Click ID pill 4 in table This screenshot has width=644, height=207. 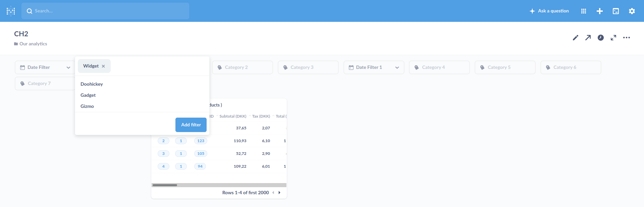point(163,166)
